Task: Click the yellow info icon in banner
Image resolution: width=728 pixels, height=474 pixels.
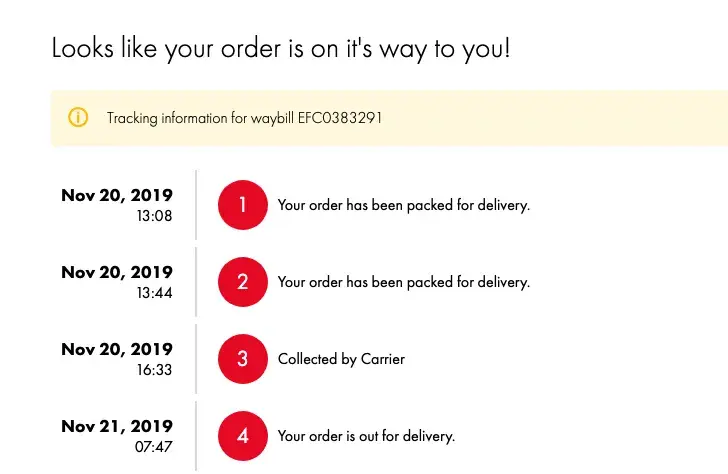Action: pos(78,118)
